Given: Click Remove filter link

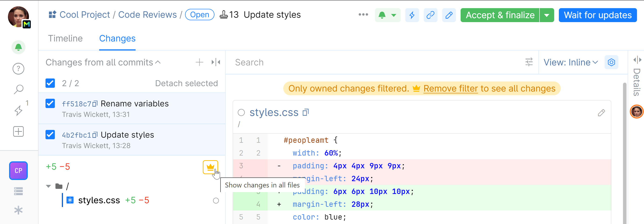Looking at the screenshot, I should (x=451, y=88).
